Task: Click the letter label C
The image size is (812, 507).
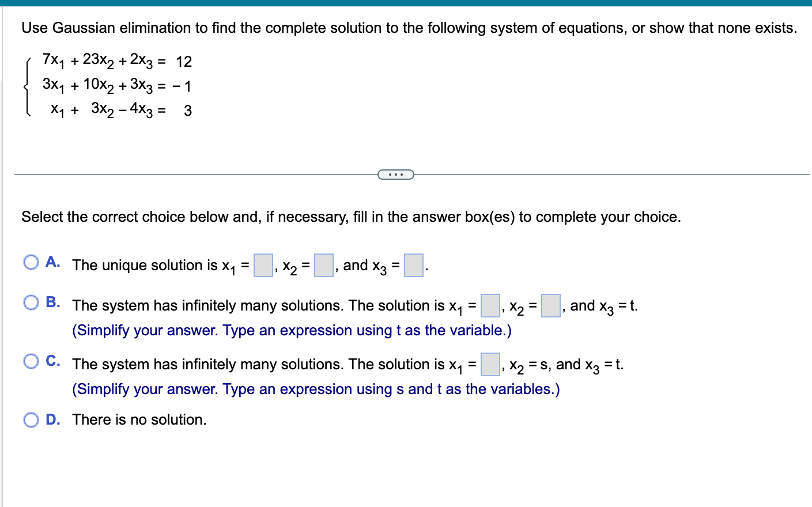Action: (53, 361)
